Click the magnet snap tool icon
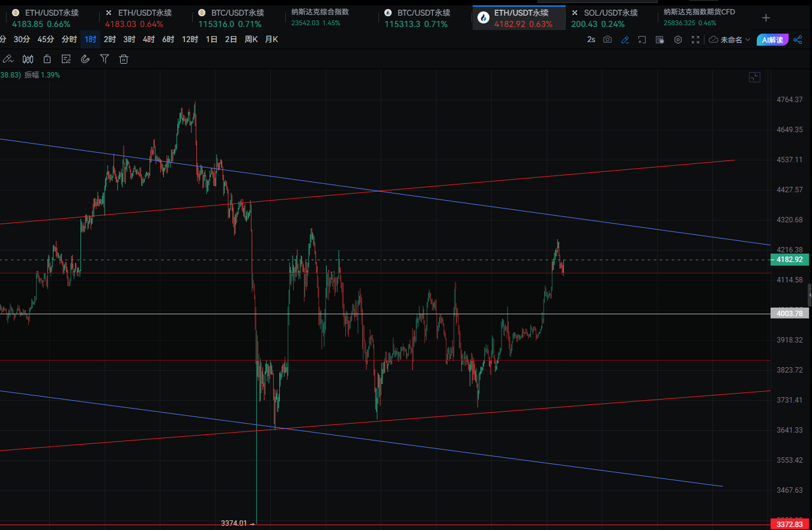This screenshot has height=530, width=812. [85, 59]
